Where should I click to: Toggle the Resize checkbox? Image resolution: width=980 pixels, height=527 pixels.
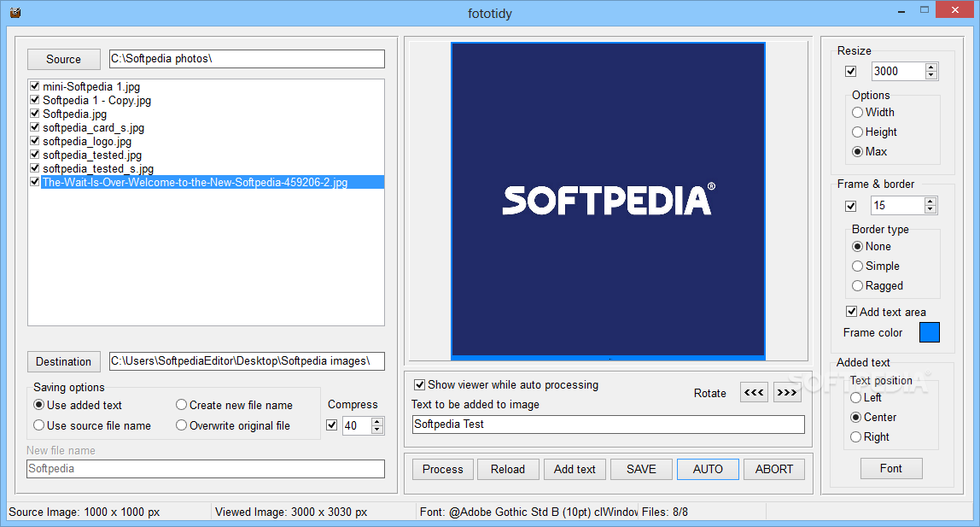point(850,71)
